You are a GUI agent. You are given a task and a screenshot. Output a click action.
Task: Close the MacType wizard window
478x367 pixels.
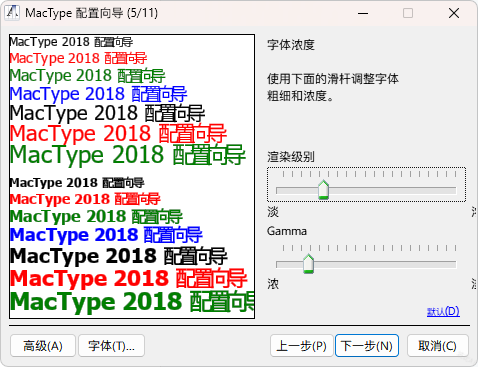tap(454, 13)
